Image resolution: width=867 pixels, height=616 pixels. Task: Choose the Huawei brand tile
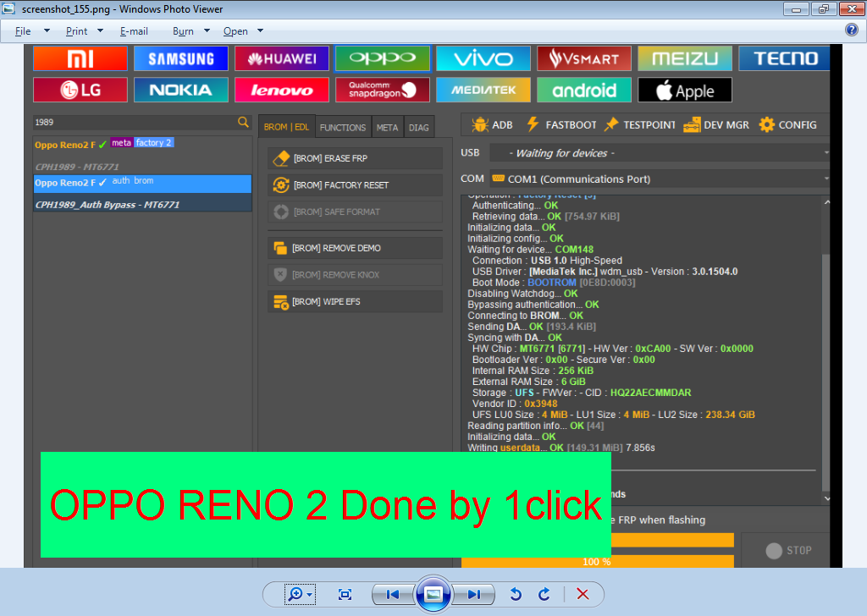click(x=282, y=58)
